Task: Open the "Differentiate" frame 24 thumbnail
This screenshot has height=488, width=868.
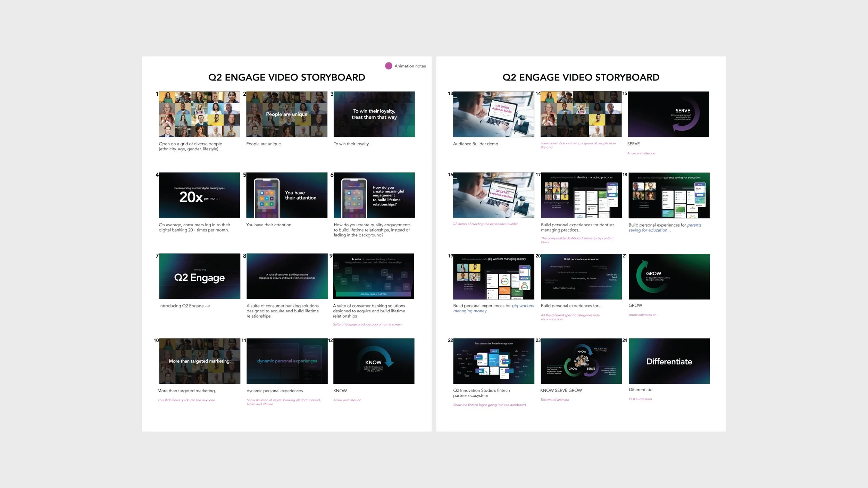Action: (669, 361)
